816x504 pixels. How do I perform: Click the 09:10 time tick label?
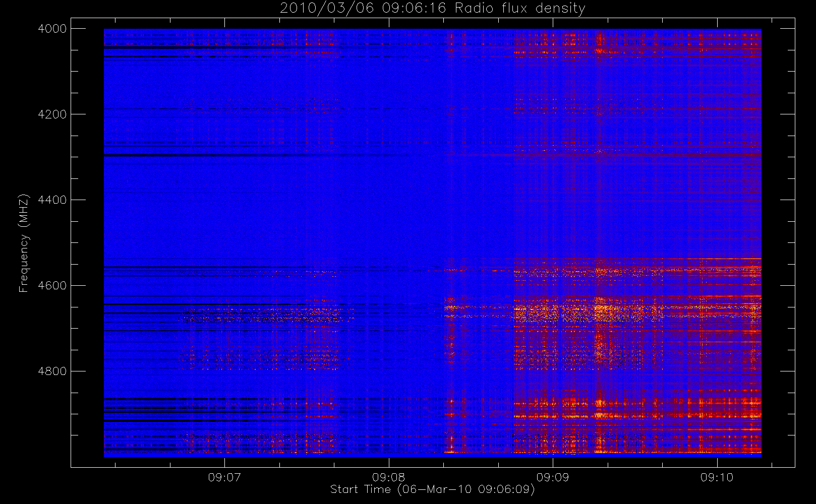point(717,477)
